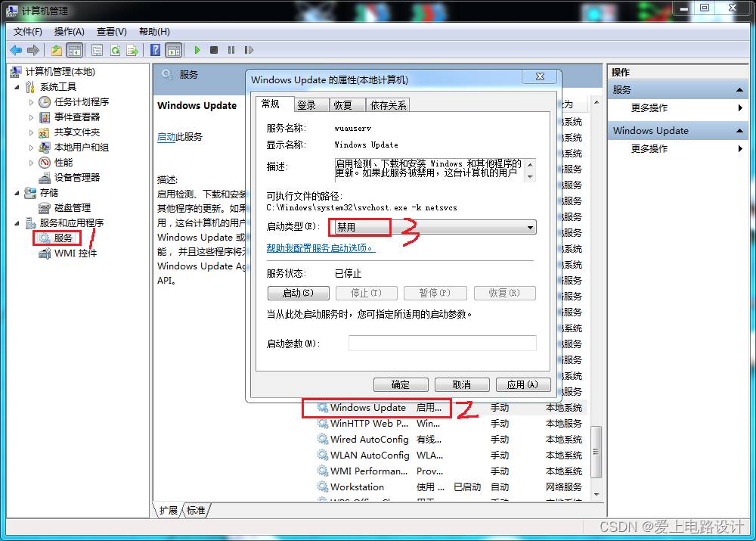Open the 操作(A) menu
Screen dimensions: 756x541
coord(69,32)
